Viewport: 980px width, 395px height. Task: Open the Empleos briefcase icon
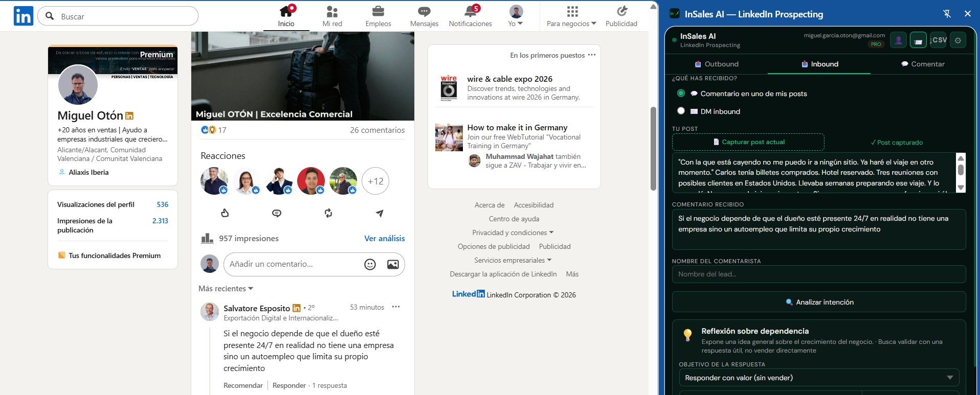(378, 11)
